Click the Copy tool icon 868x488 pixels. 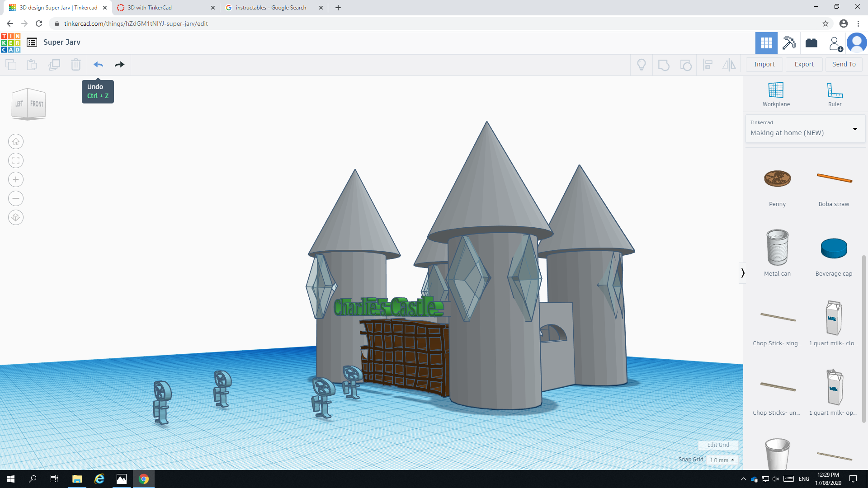click(11, 65)
